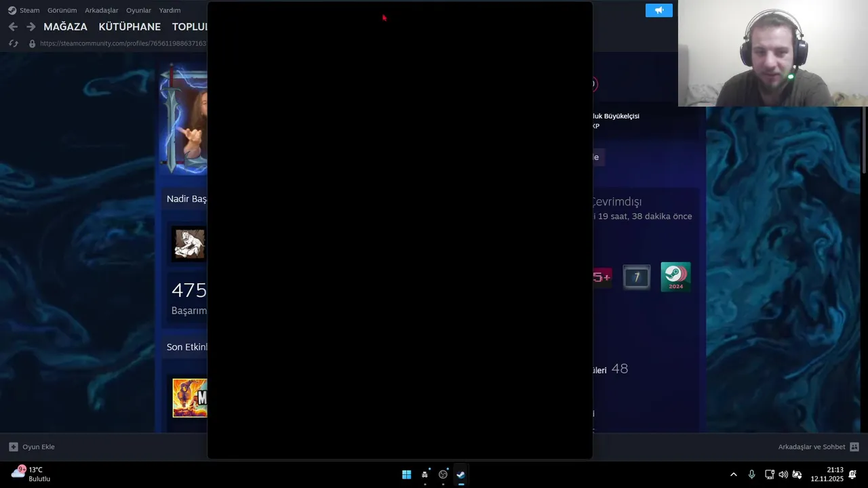Click the Steam taskbar icon
Viewport: 868px width, 488px height.
click(x=461, y=474)
